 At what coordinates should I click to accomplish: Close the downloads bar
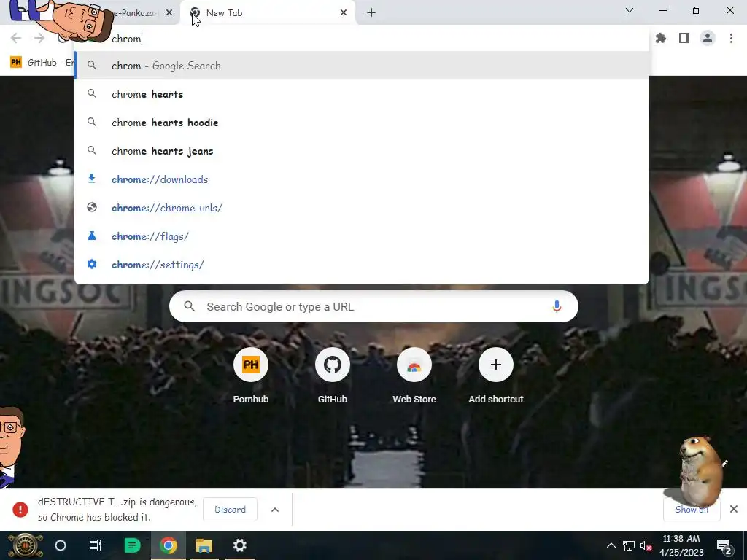[734, 509]
